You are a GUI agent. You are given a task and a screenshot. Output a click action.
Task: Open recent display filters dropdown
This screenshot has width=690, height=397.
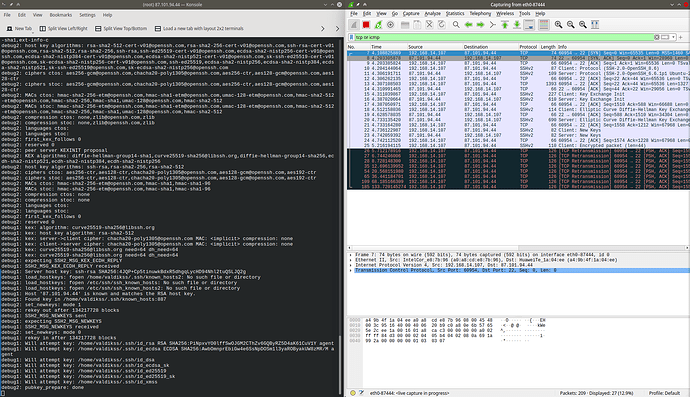click(x=674, y=37)
